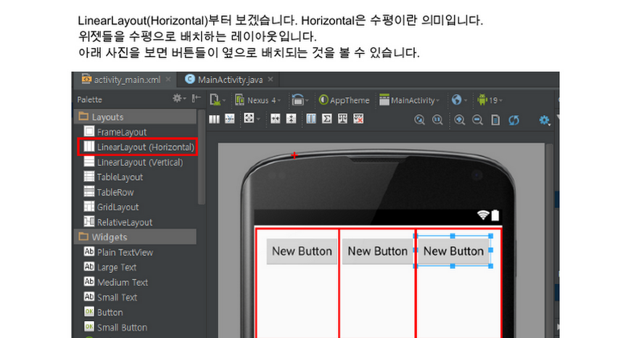
Task: Click the zoom to fit icon
Action: tap(420, 120)
